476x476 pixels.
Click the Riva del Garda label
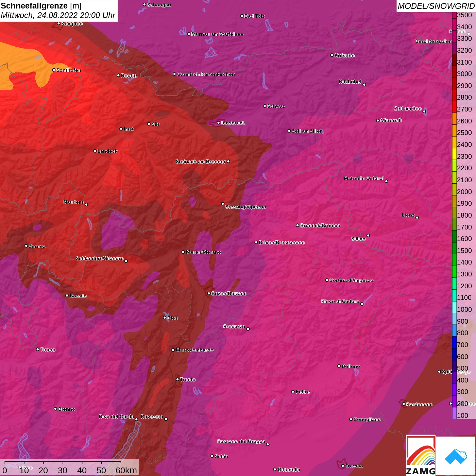[116, 417]
